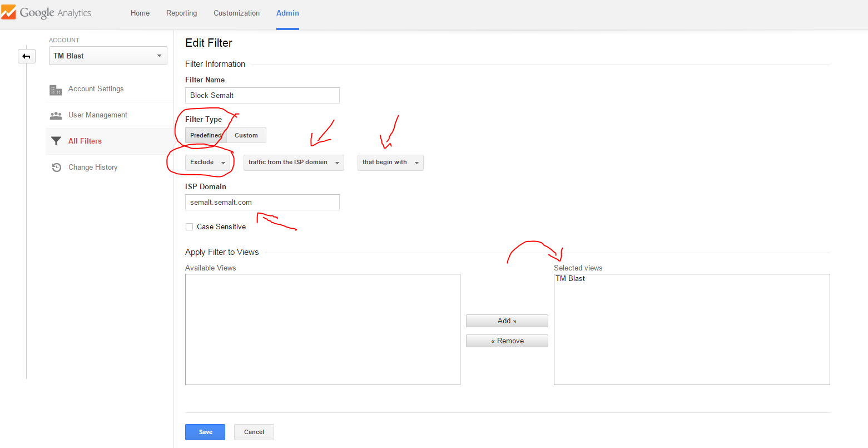Click the Save button

tap(205, 432)
